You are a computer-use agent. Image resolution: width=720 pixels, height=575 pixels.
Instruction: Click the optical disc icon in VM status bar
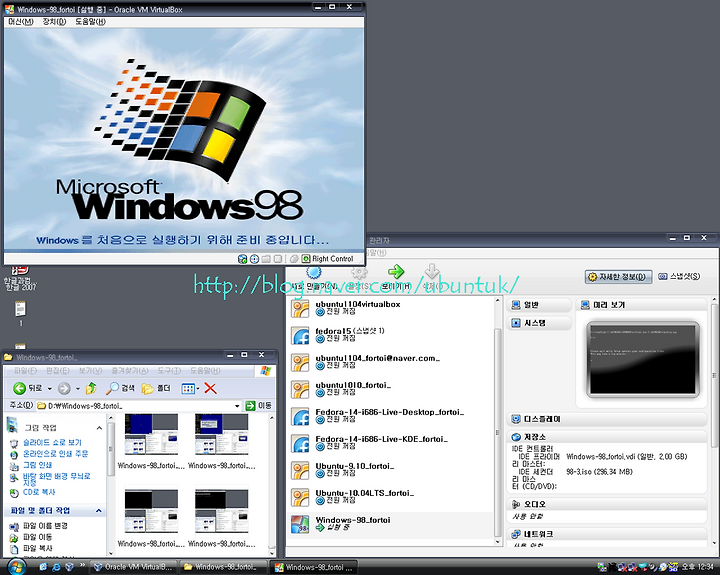(254, 259)
